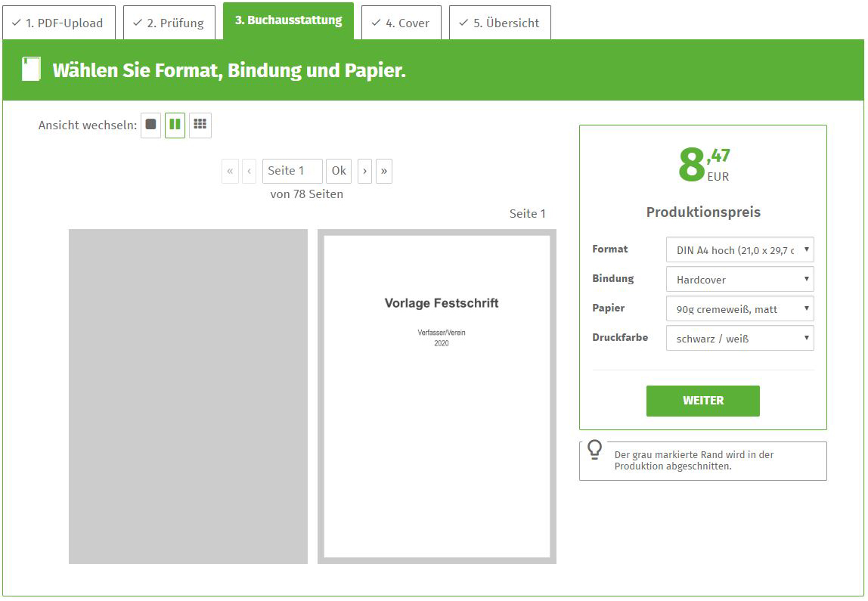The width and height of the screenshot is (868, 601).
Task: Switch to single page view icon
Action: click(x=150, y=125)
